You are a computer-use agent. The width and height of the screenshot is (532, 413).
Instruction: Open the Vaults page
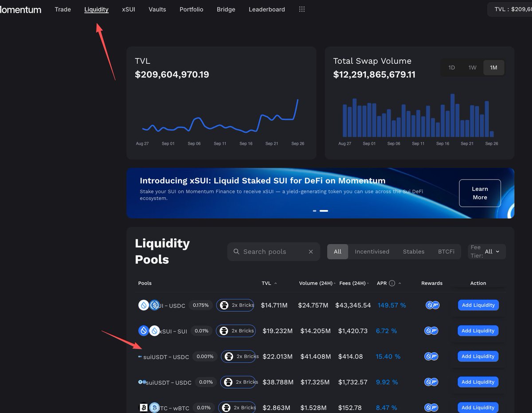coord(157,9)
